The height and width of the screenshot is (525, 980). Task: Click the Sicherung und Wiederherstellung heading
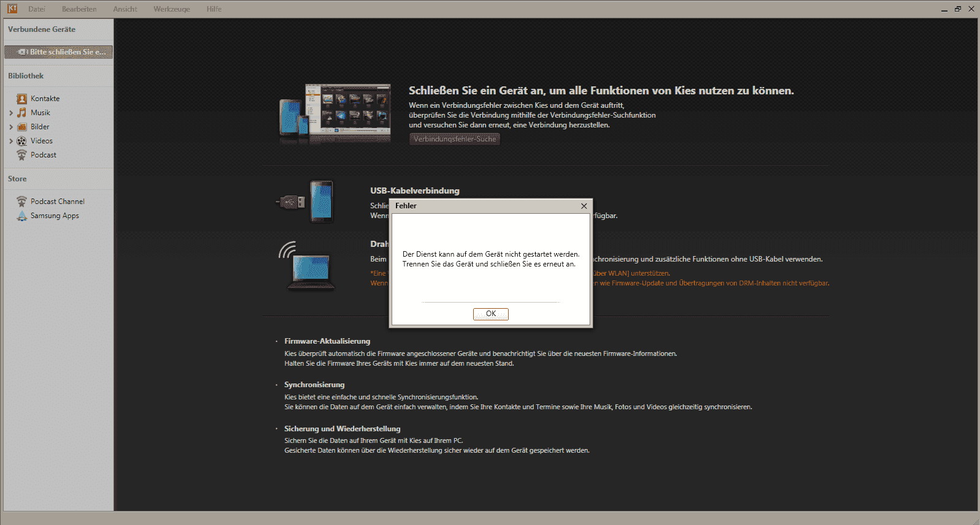click(x=342, y=429)
